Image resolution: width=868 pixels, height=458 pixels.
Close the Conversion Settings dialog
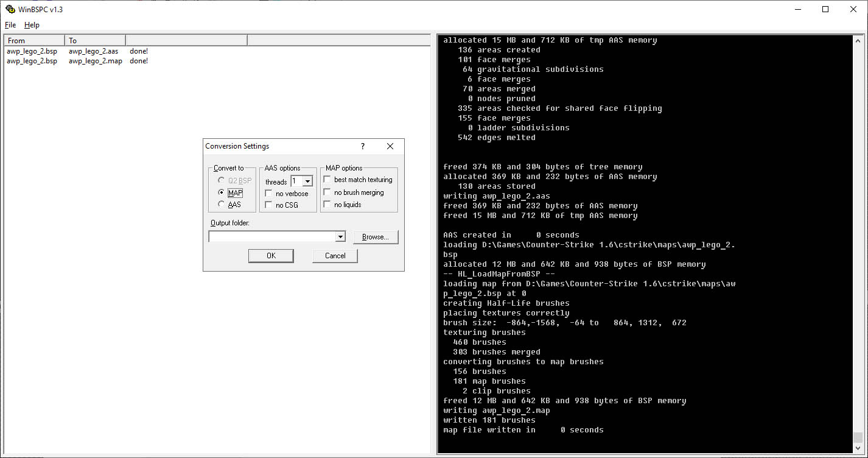(390, 146)
